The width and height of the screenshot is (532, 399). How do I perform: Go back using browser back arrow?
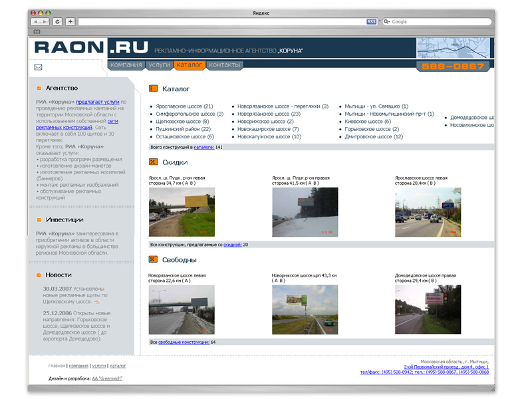click(x=36, y=22)
